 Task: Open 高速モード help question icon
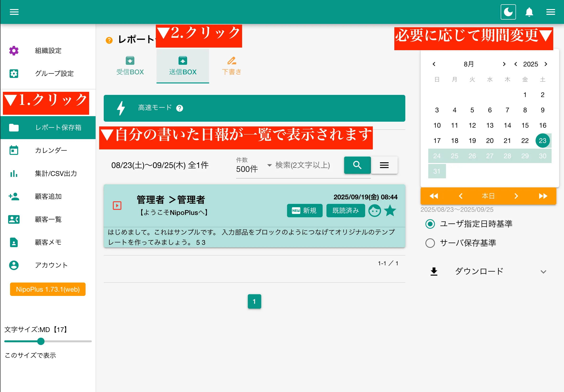pyautogui.click(x=179, y=108)
